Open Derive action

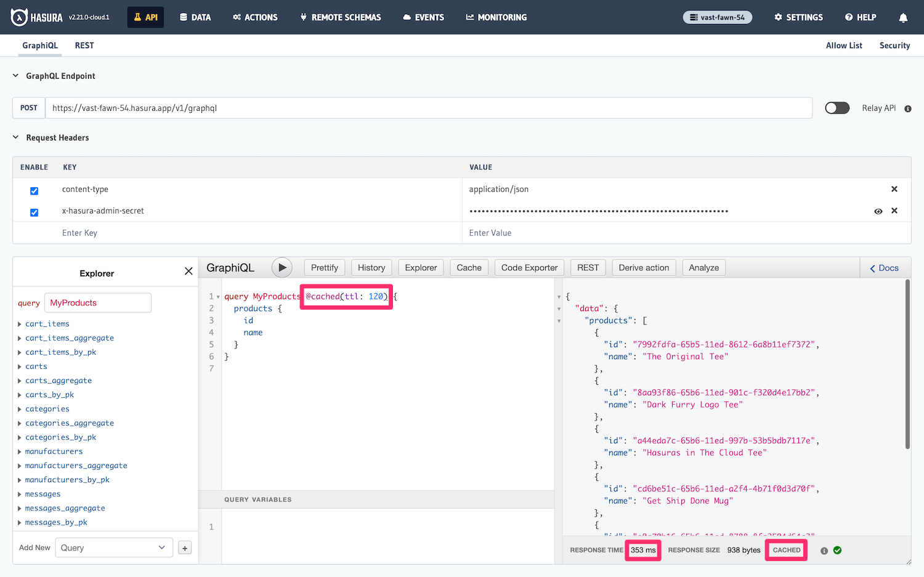[x=643, y=267]
